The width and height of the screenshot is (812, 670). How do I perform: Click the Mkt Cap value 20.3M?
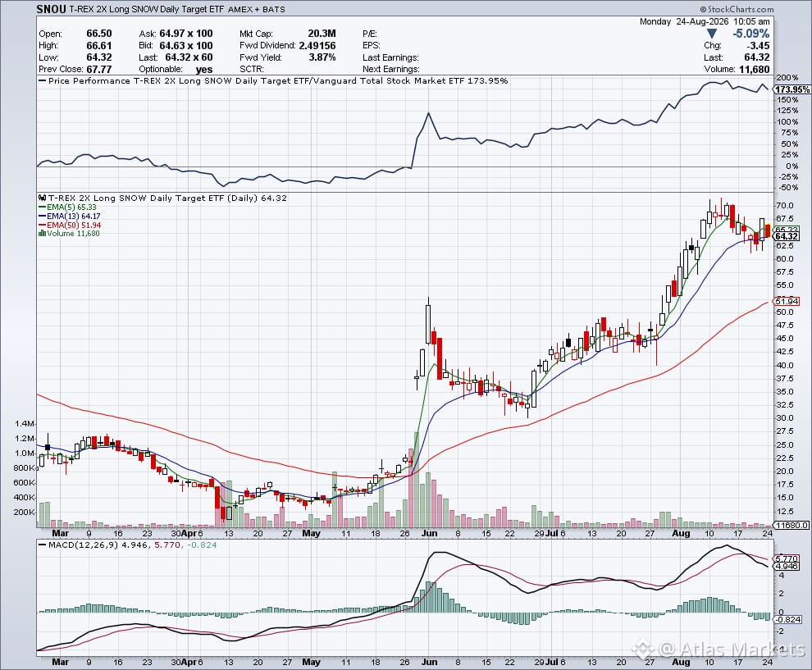322,34
